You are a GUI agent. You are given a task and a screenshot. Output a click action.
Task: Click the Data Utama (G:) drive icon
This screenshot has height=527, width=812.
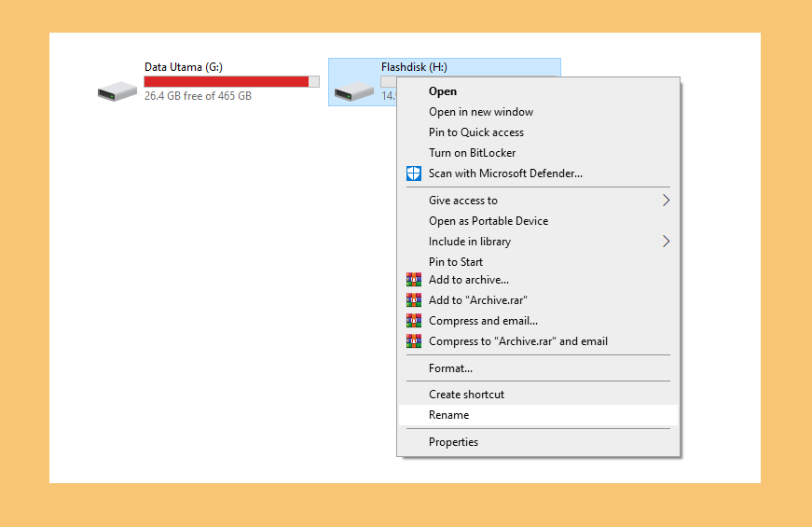coord(117,91)
